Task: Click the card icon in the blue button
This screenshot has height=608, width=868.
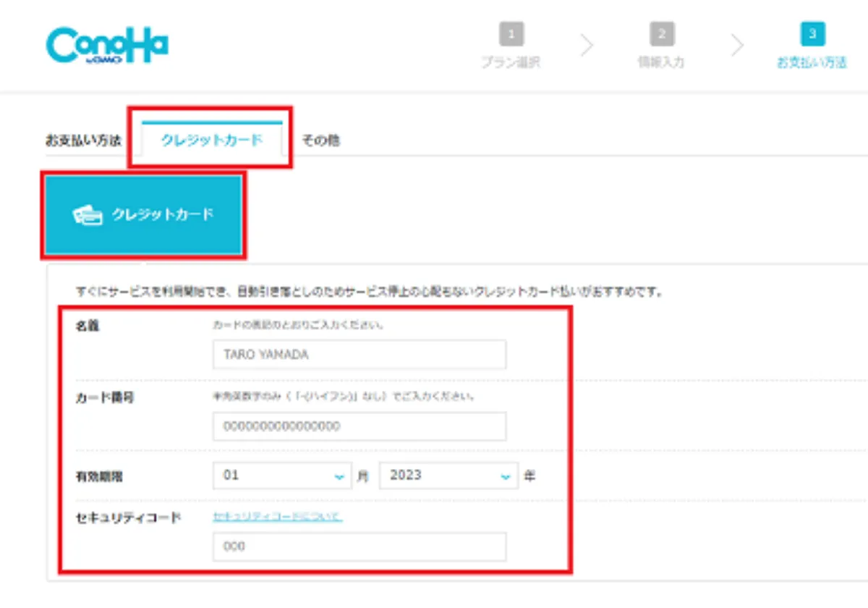Action: [x=88, y=215]
